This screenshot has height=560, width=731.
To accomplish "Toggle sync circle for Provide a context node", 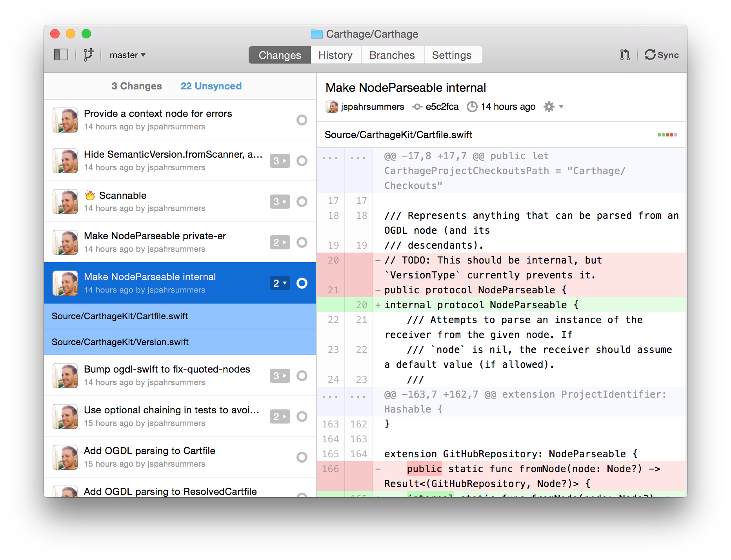I will click(302, 120).
